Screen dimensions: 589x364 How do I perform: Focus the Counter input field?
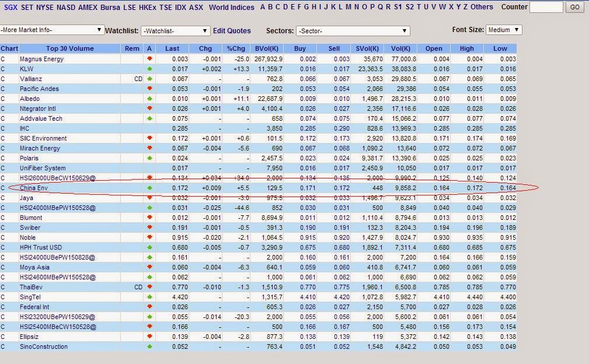[546, 7]
